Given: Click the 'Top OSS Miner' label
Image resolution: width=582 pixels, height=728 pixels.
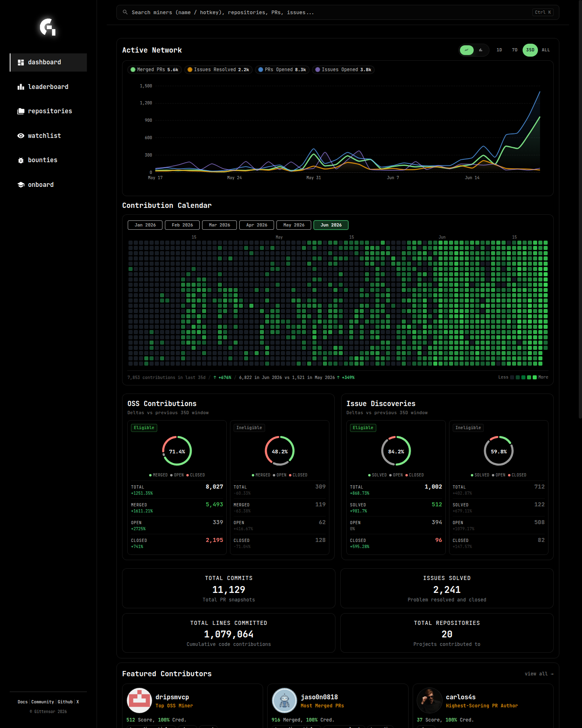Looking at the screenshot, I should point(174,706).
